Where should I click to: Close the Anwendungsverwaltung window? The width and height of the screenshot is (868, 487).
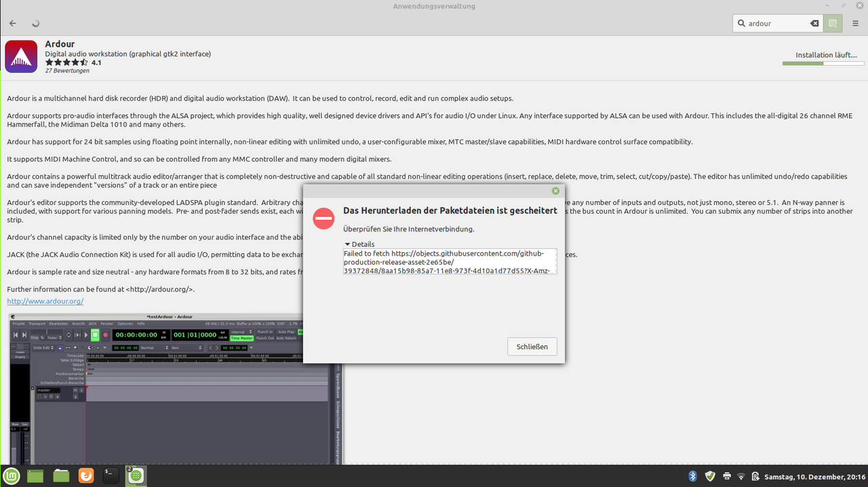[860, 6]
